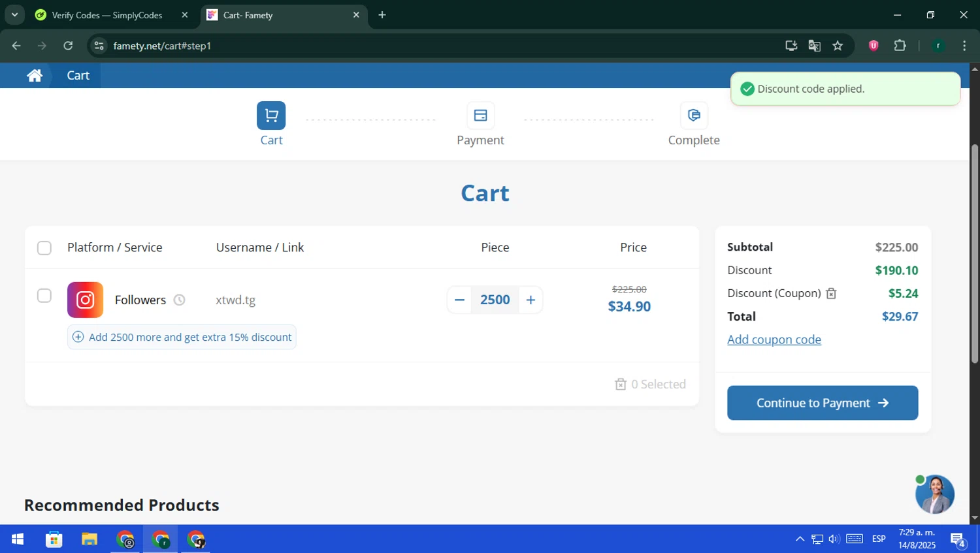Click the Cart breadcrumb item
The image size is (980, 553).
pyautogui.click(x=78, y=76)
